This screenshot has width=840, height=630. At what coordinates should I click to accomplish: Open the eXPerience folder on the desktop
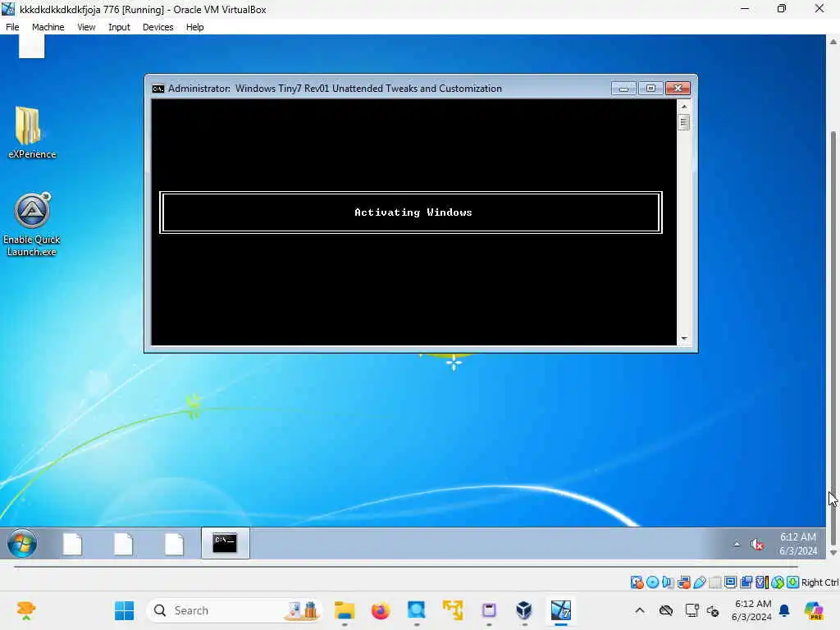click(x=31, y=132)
